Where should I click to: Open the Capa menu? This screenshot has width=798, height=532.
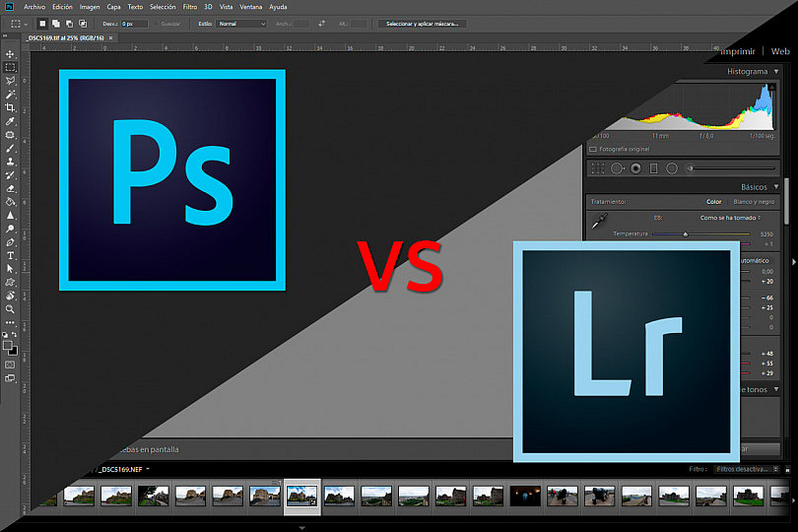tap(113, 7)
